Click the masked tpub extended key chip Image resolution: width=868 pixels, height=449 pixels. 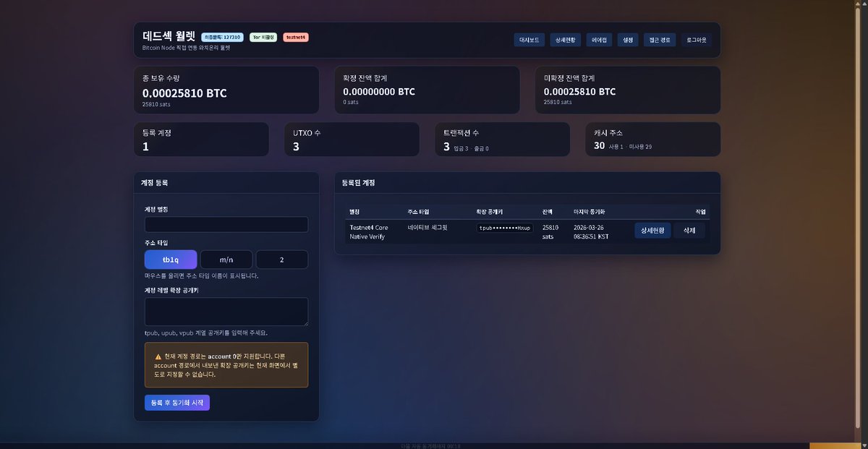point(505,228)
